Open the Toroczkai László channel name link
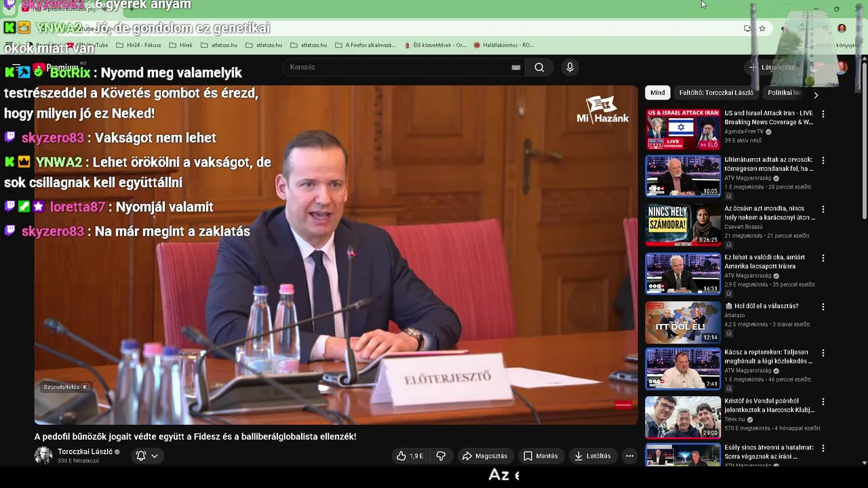The width and height of the screenshot is (868, 488). (x=85, y=451)
